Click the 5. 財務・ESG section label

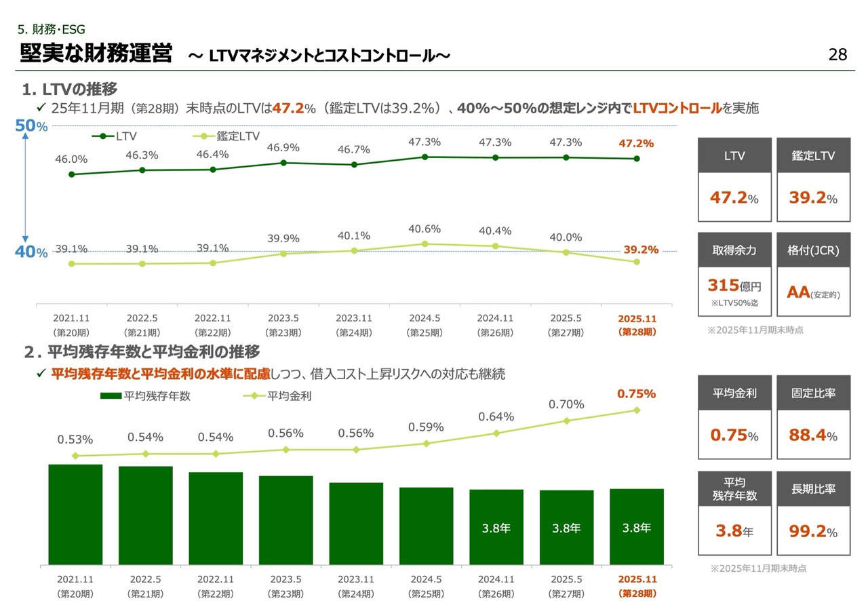[x=52, y=28]
